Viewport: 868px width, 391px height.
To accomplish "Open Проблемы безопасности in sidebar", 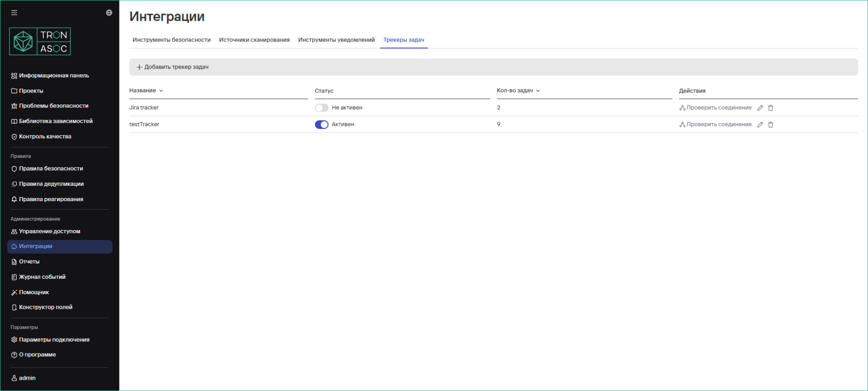I will (53, 106).
